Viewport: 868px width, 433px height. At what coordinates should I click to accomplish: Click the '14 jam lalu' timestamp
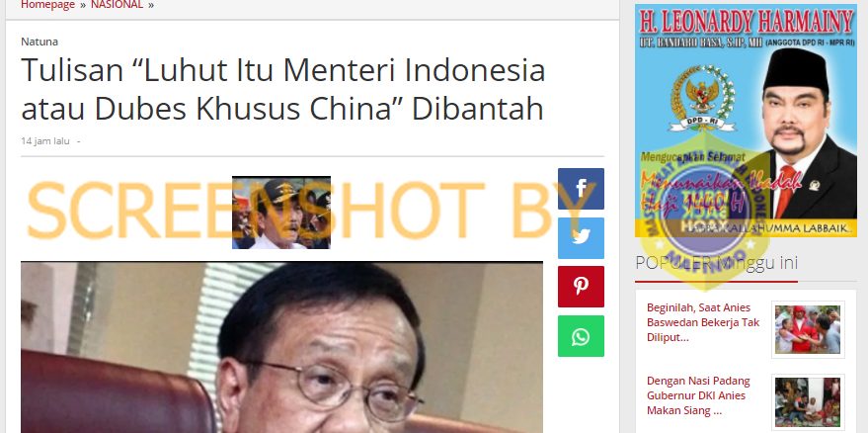45,140
